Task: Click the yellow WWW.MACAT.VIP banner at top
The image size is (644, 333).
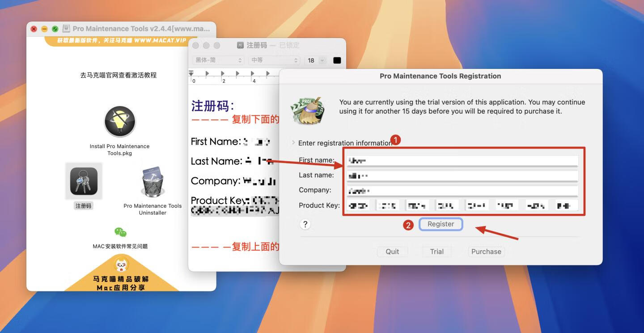Action: click(121, 40)
